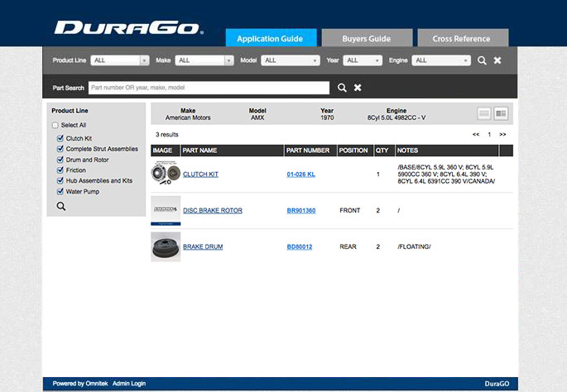The image size is (567, 392).
Task: Uncheck the Water Pump checkbox
Action: click(60, 191)
